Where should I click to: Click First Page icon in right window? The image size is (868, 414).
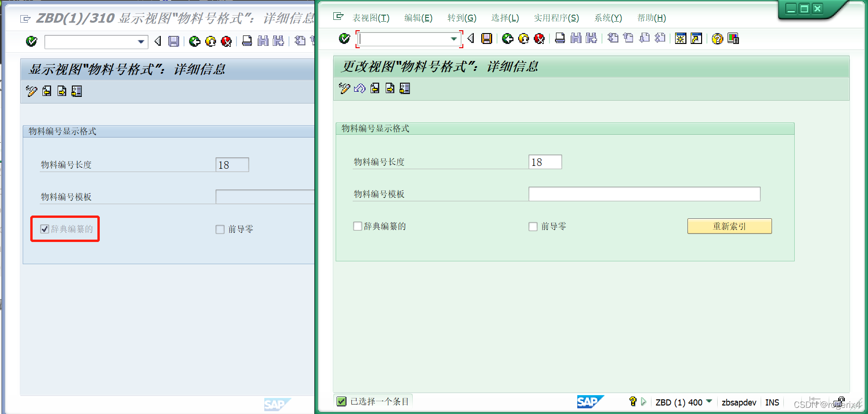coord(613,38)
